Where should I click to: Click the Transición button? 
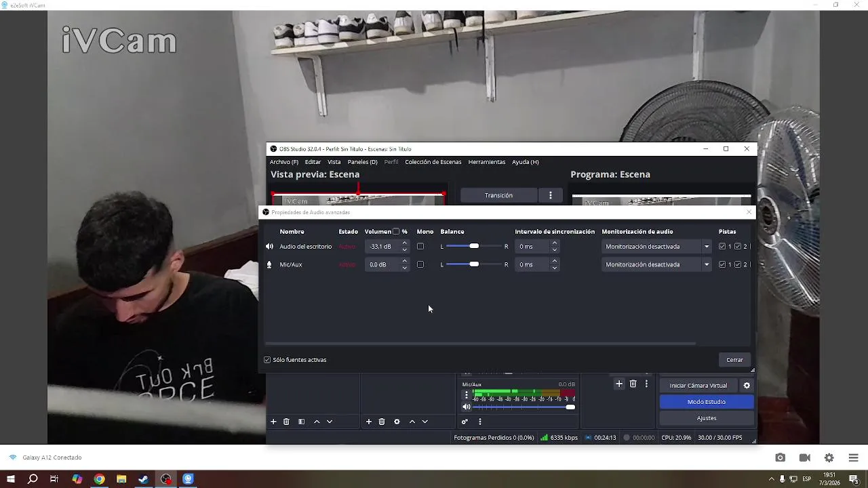point(499,195)
